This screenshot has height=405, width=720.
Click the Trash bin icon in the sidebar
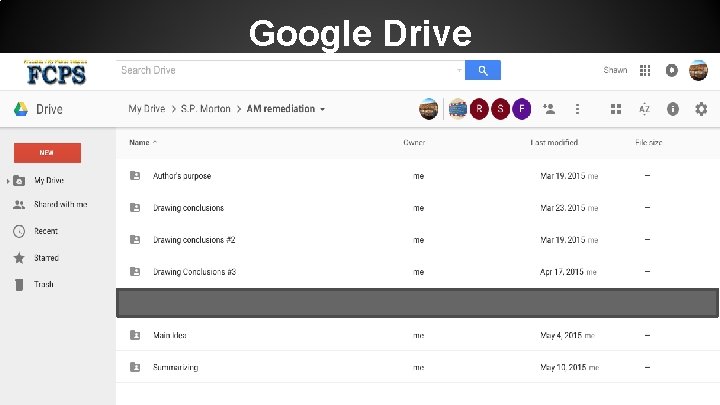(19, 285)
